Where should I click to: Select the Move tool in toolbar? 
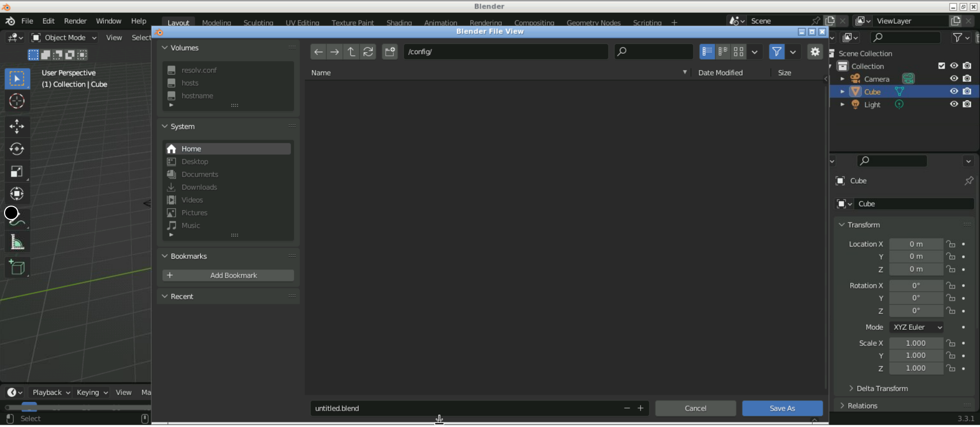point(17,126)
